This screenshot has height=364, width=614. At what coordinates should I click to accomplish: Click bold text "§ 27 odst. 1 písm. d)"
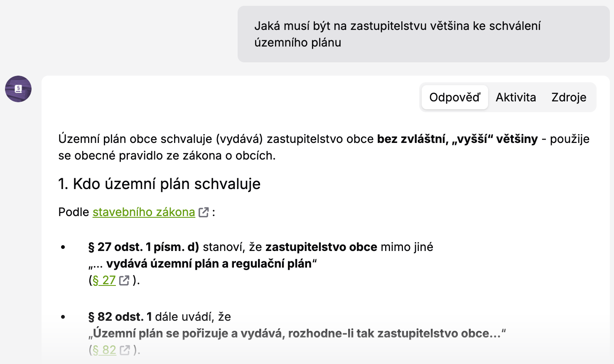point(144,247)
